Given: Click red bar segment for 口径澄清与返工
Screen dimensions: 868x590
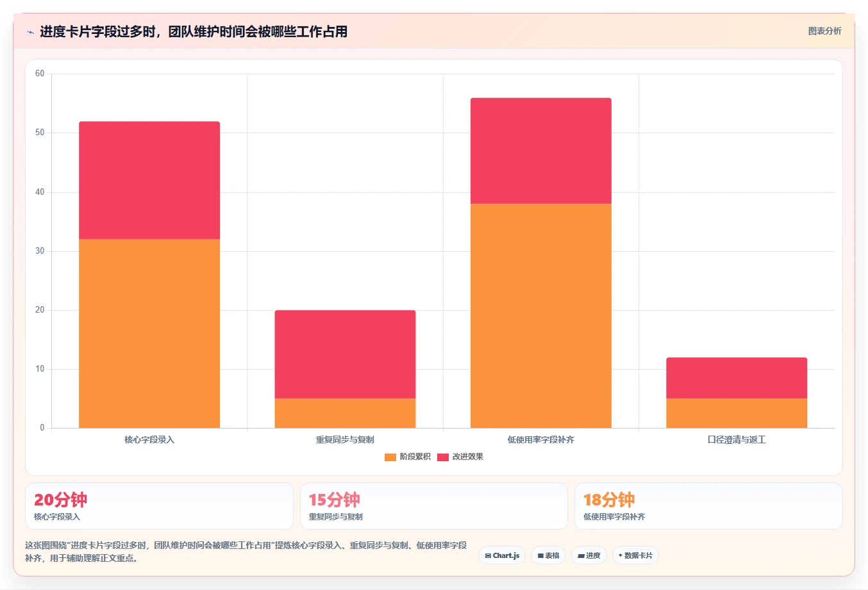Looking at the screenshot, I should point(737,378).
